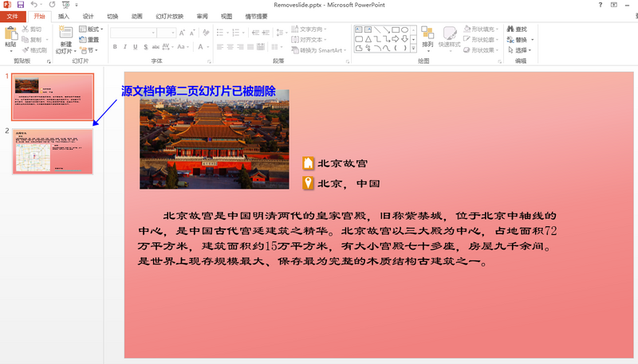The image size is (638, 364).
Task: Toggle Bold formatting
Action: [115, 47]
